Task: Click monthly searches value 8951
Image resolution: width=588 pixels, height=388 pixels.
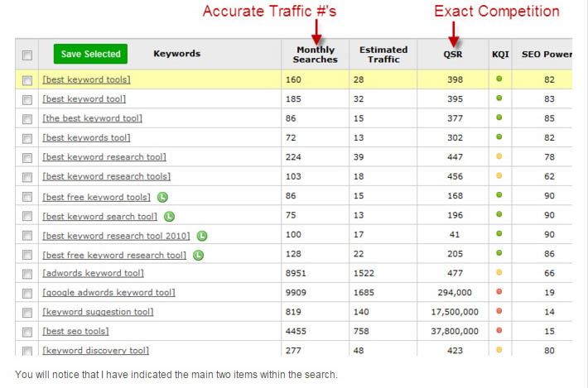Action: click(296, 273)
